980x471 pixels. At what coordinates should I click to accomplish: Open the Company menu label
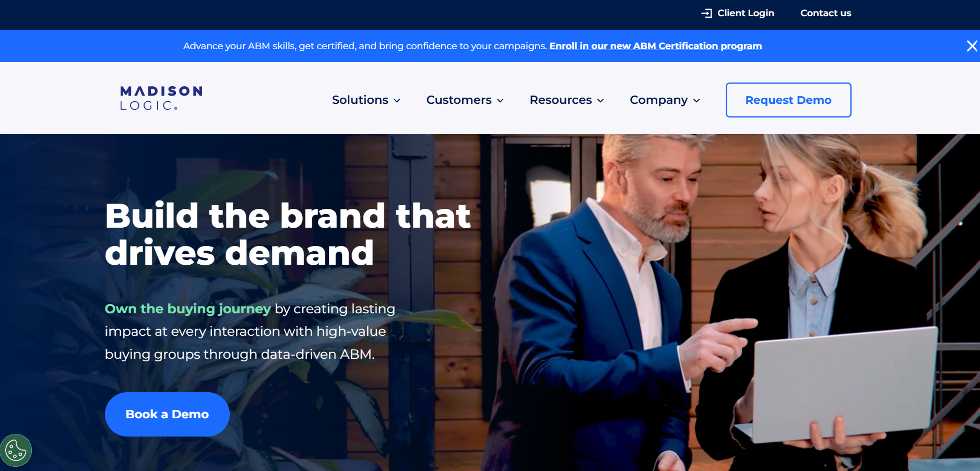tap(658, 100)
